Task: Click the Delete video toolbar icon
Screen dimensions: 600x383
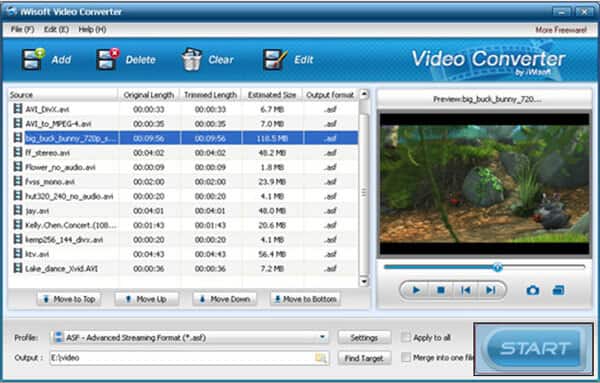Action: pyautogui.click(x=108, y=59)
